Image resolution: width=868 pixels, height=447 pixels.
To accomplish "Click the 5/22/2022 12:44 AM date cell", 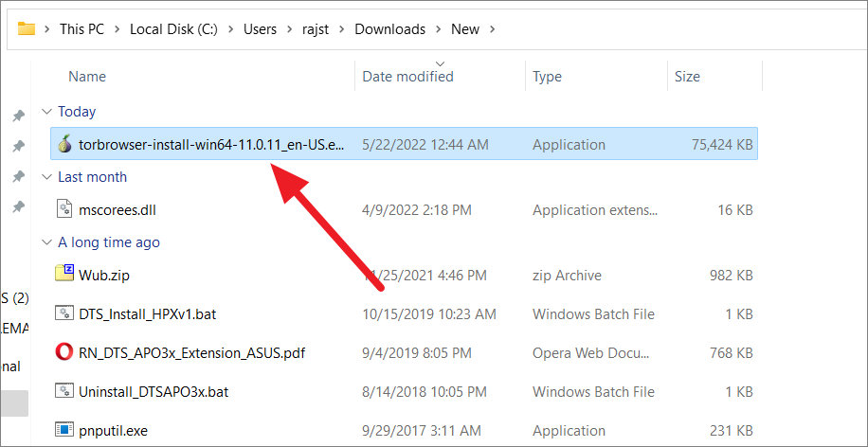I will coord(425,145).
